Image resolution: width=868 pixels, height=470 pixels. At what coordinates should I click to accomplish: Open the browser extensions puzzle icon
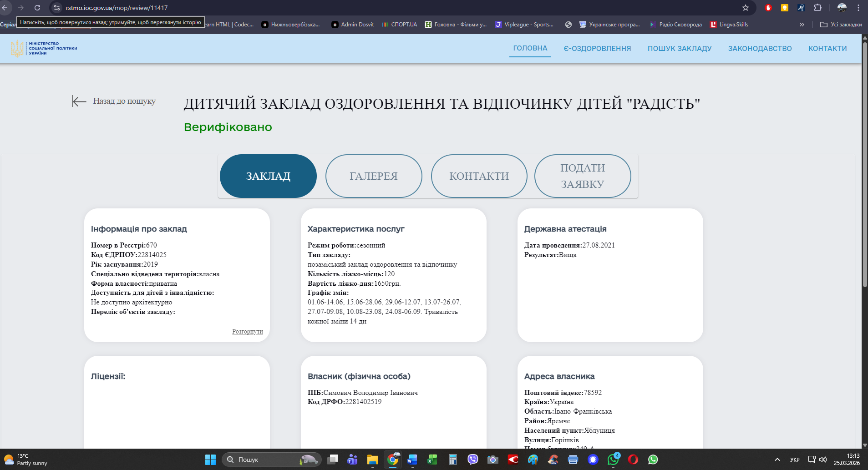click(x=818, y=8)
